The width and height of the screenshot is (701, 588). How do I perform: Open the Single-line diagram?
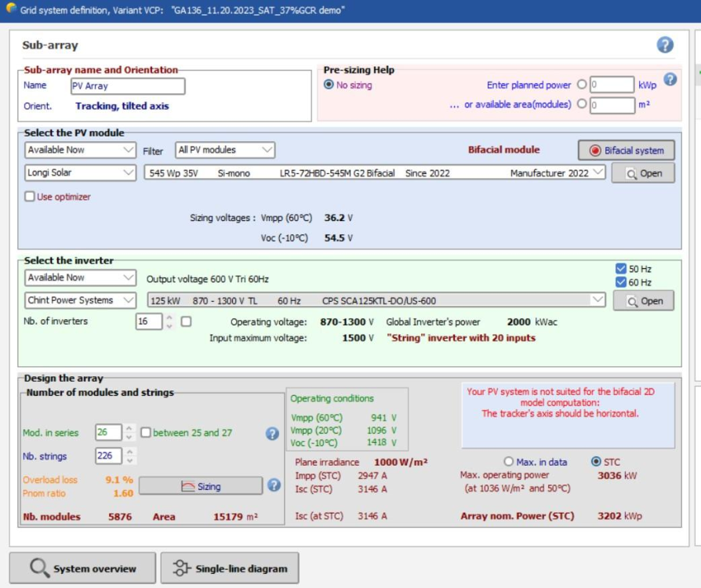click(229, 568)
